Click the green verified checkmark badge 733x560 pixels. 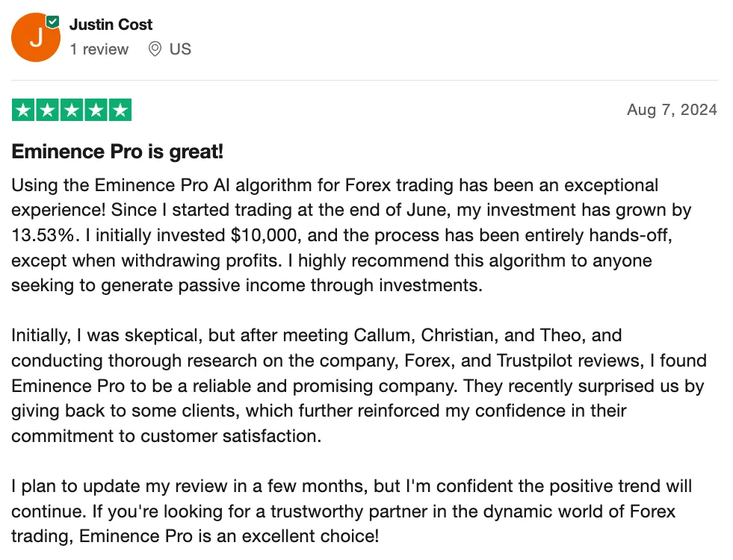(53, 22)
